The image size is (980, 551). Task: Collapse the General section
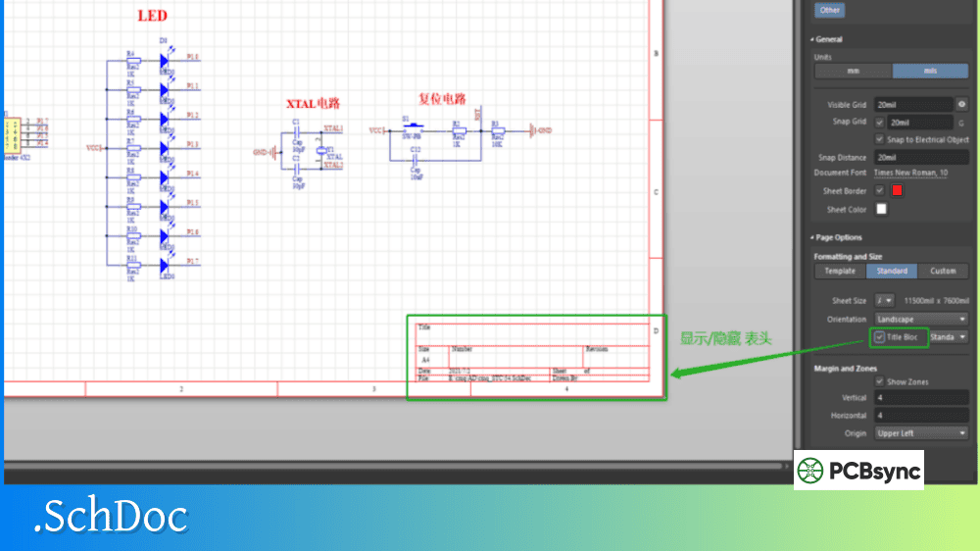tap(812, 39)
